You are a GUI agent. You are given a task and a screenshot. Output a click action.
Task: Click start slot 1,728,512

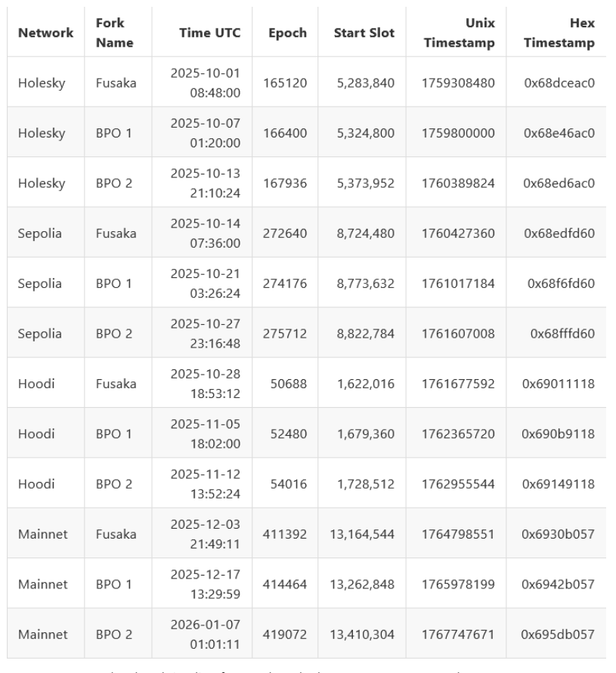click(x=364, y=483)
